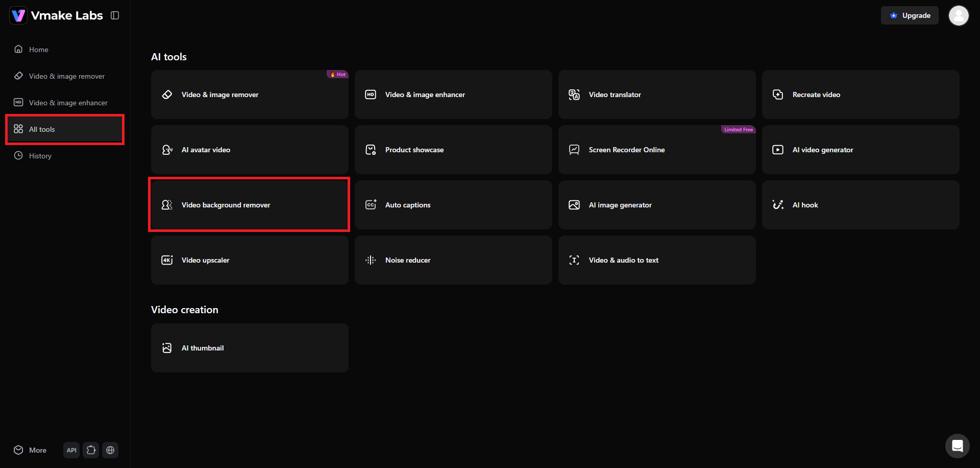This screenshot has width=980, height=468.
Task: Click the Hot badge on Video & image remover
Action: click(x=337, y=74)
